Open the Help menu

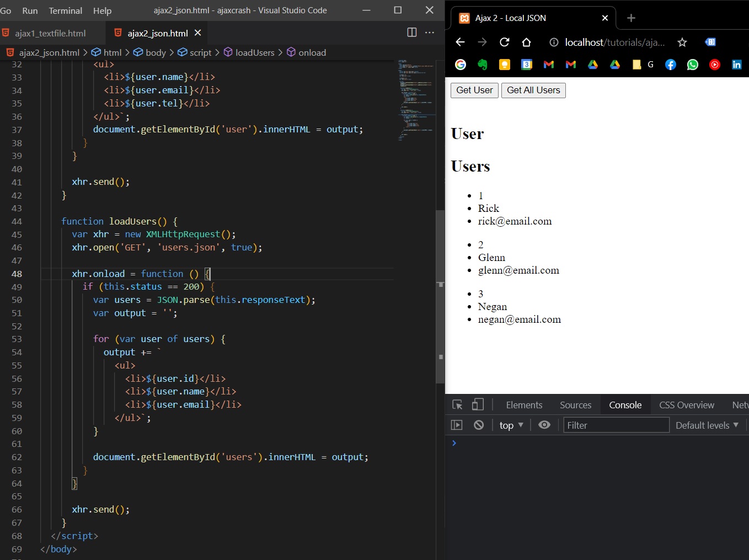(102, 10)
